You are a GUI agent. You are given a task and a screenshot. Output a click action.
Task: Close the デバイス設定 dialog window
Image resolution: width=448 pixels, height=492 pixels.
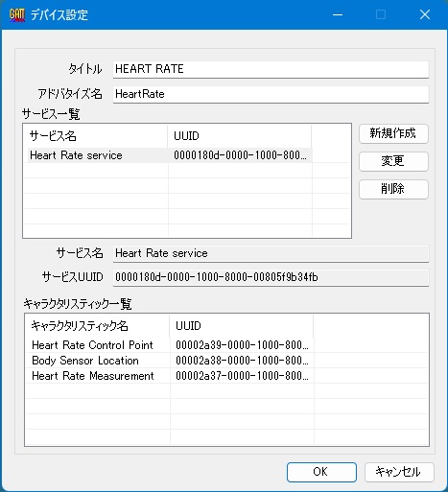[x=425, y=14]
